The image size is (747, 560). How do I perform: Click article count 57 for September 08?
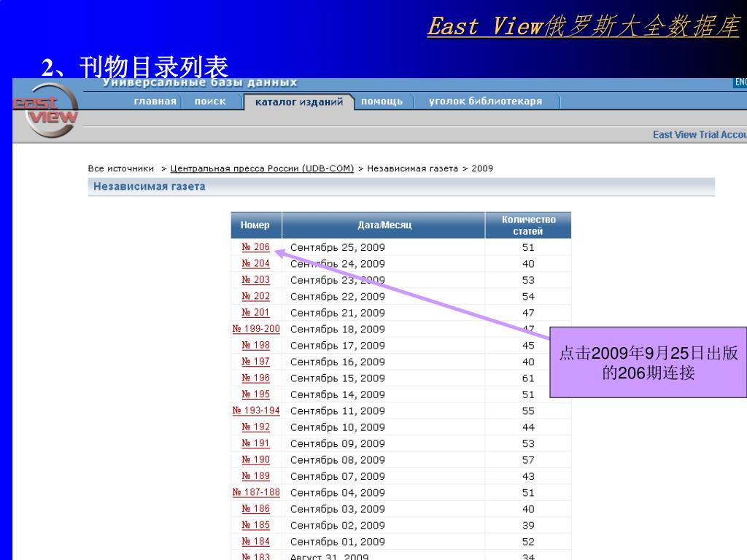[x=528, y=460]
